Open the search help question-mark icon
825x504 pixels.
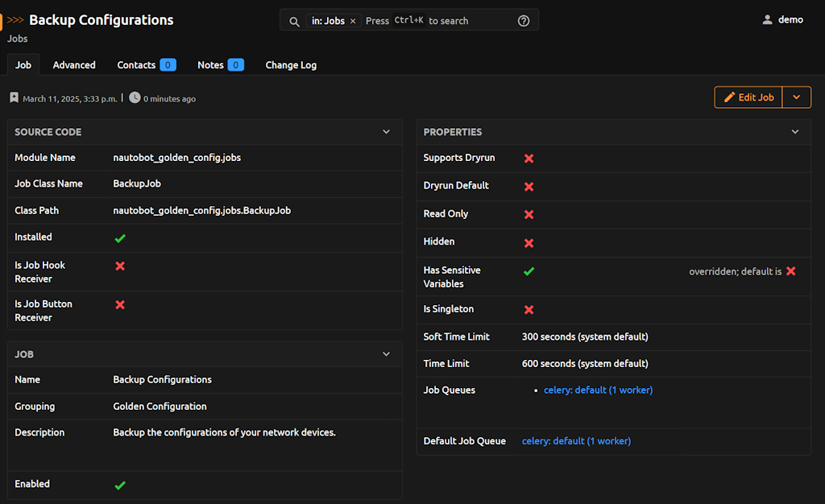click(x=524, y=21)
